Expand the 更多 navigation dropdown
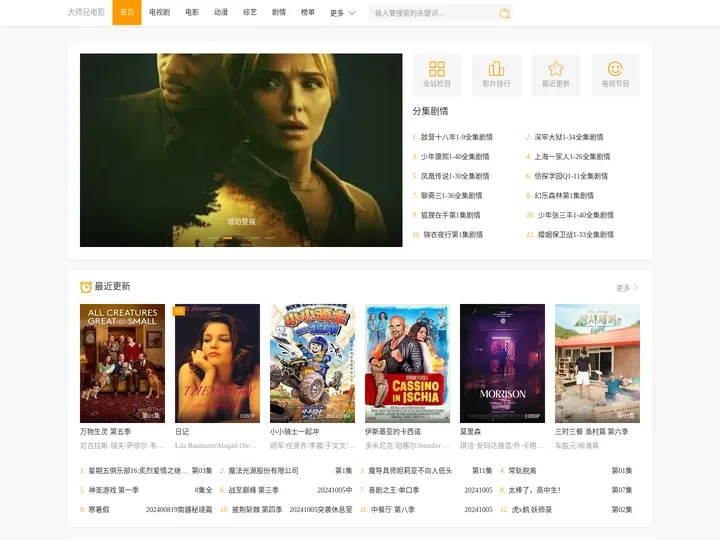 (343, 13)
